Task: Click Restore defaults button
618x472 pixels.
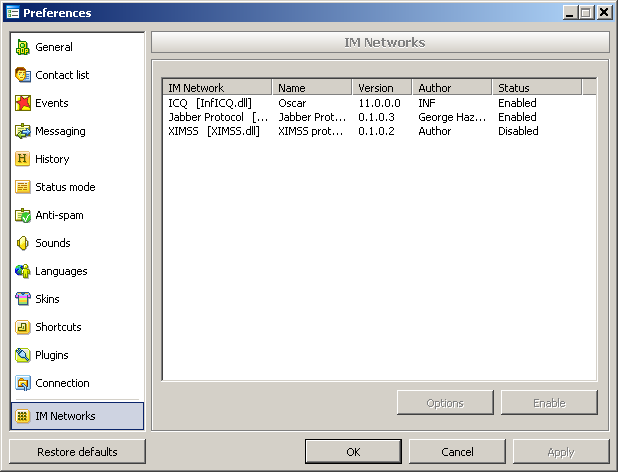Action: pyautogui.click(x=77, y=452)
